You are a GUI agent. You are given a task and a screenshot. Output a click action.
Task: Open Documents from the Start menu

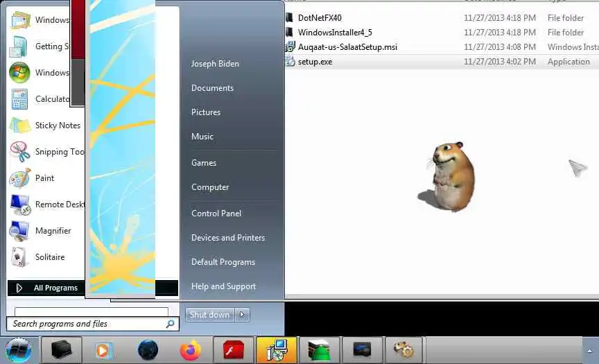coord(212,88)
